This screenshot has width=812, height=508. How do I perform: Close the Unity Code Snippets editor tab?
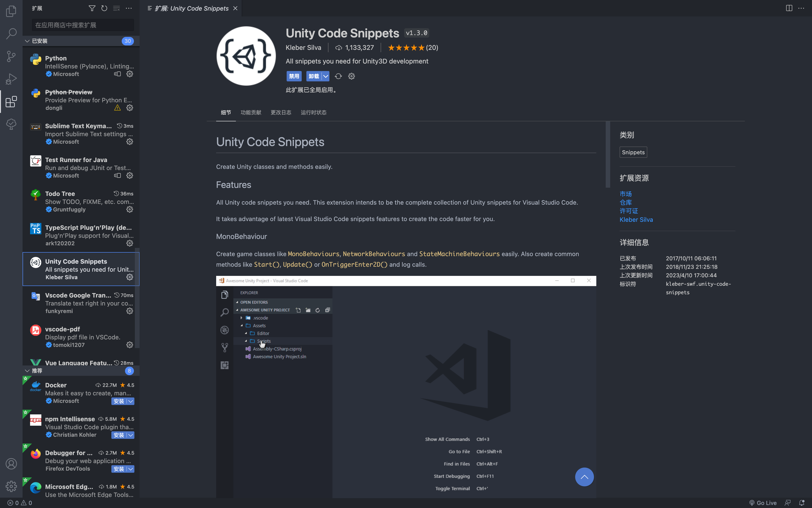pos(235,8)
